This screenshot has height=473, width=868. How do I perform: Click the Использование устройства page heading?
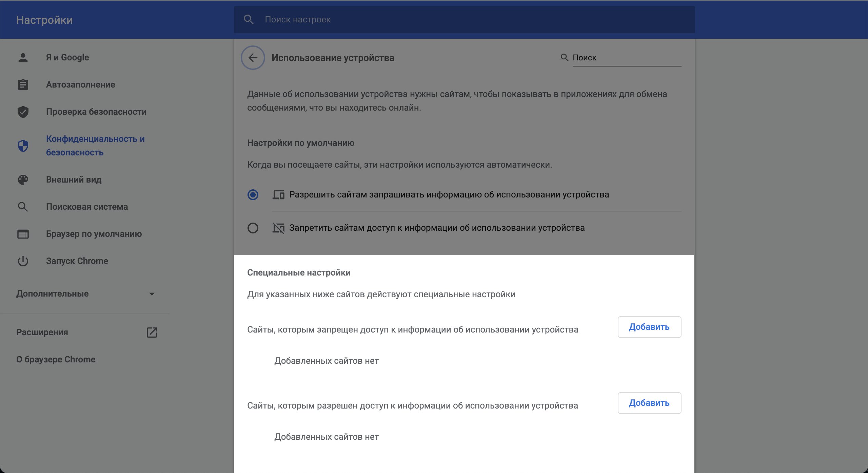tap(333, 58)
